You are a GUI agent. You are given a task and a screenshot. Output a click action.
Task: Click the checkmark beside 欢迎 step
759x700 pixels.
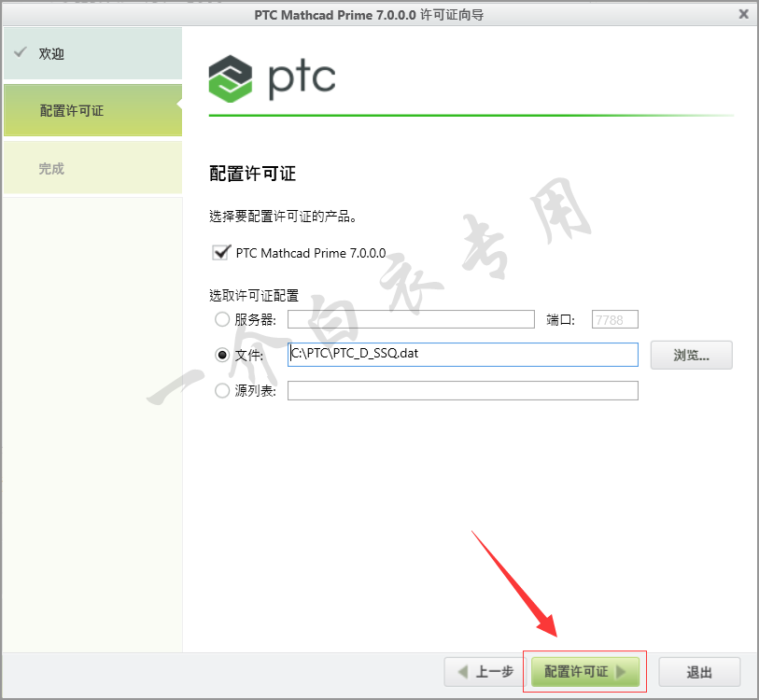click(x=21, y=52)
